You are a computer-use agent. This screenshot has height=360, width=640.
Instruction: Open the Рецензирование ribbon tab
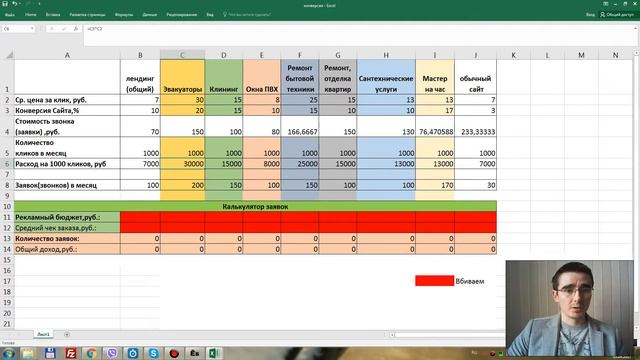click(182, 15)
